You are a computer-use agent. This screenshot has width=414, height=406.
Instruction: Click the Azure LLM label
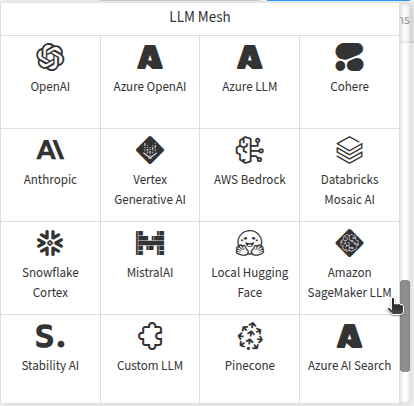point(250,87)
